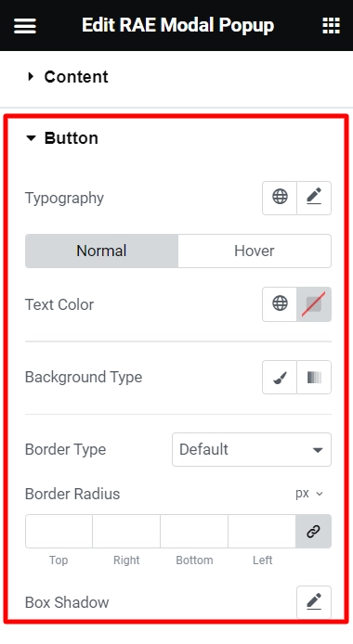Switch to the Hover state tab
The width and height of the screenshot is (353, 644).
click(x=255, y=251)
